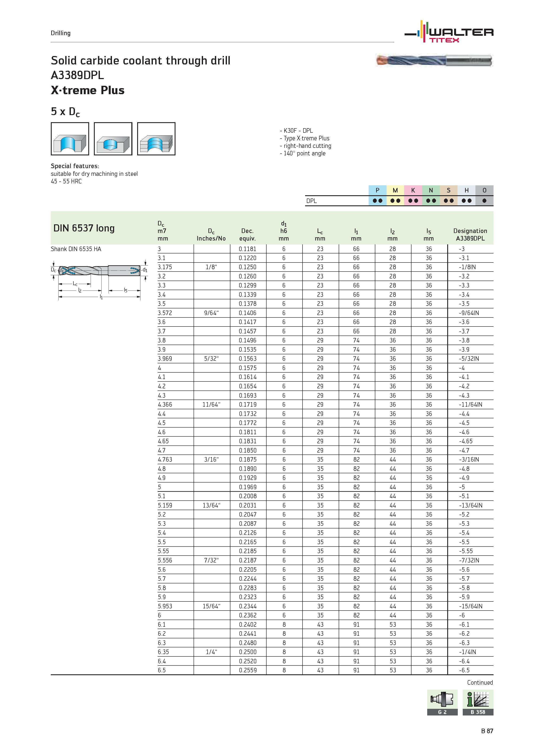
Task: Click the Walter Titex logo
Action: 449,32
